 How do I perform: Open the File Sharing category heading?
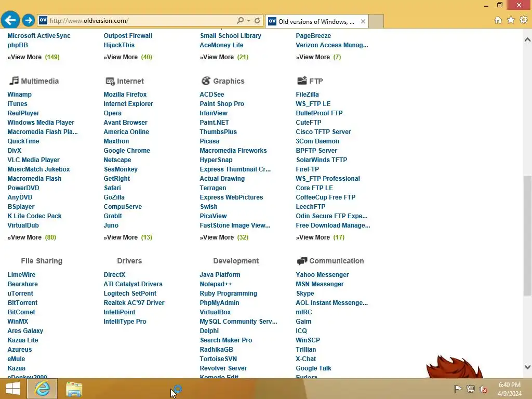[42, 261]
